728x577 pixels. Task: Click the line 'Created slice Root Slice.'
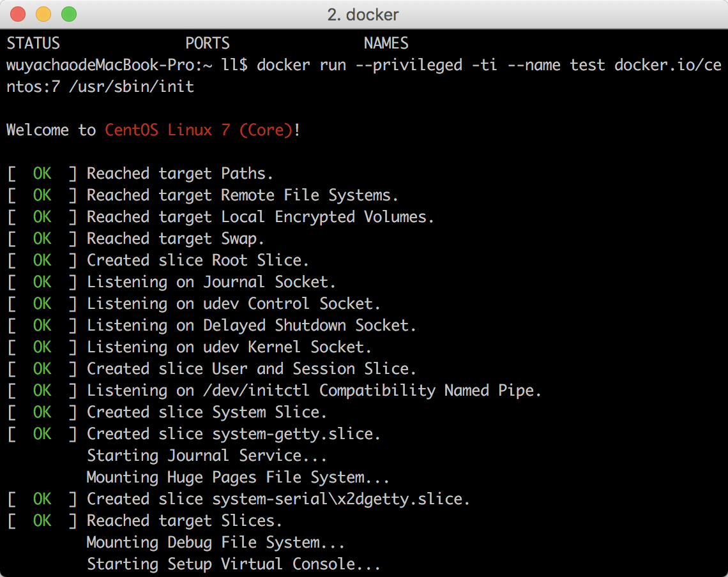point(198,260)
